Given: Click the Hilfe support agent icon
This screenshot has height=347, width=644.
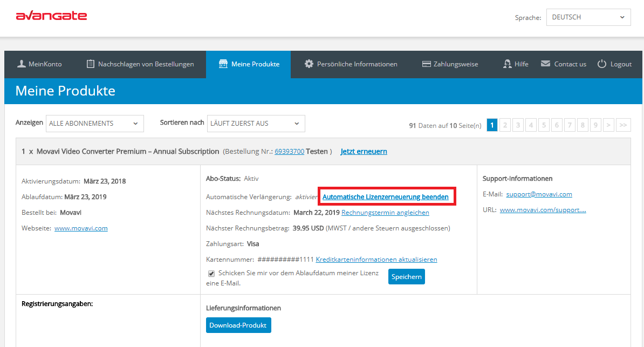Looking at the screenshot, I should click(507, 64).
